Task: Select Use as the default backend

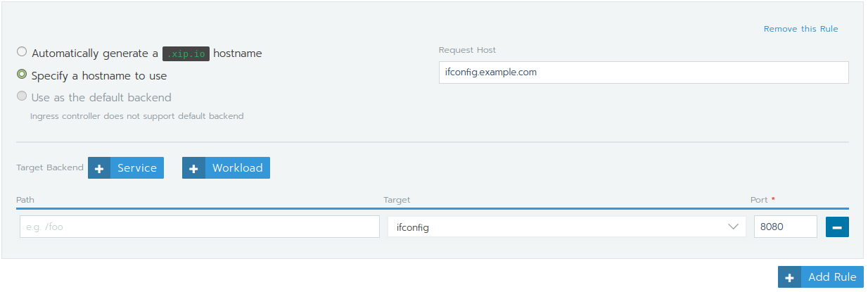Action: (22, 96)
